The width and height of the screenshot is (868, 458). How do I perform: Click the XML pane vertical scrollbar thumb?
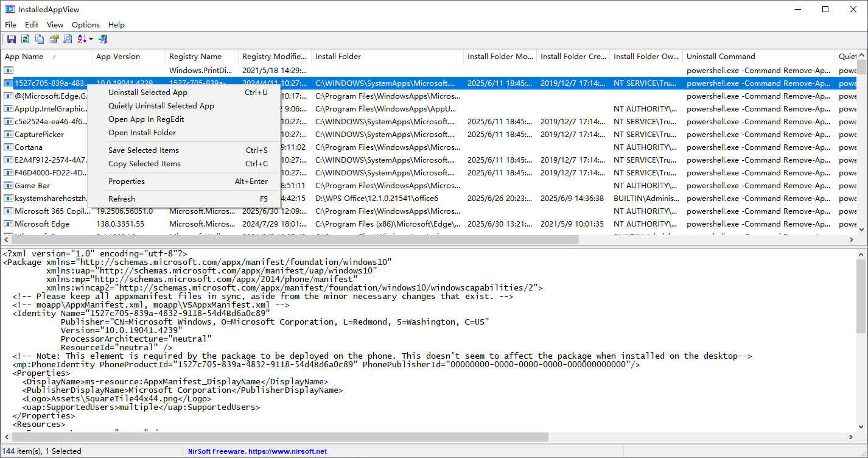pyautogui.click(x=861, y=295)
